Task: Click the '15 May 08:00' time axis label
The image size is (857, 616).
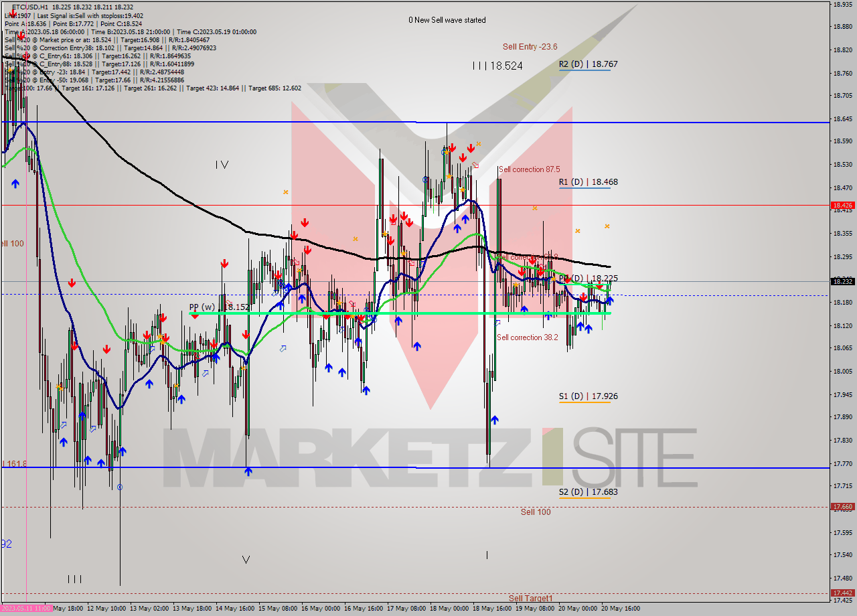Action: [278, 609]
